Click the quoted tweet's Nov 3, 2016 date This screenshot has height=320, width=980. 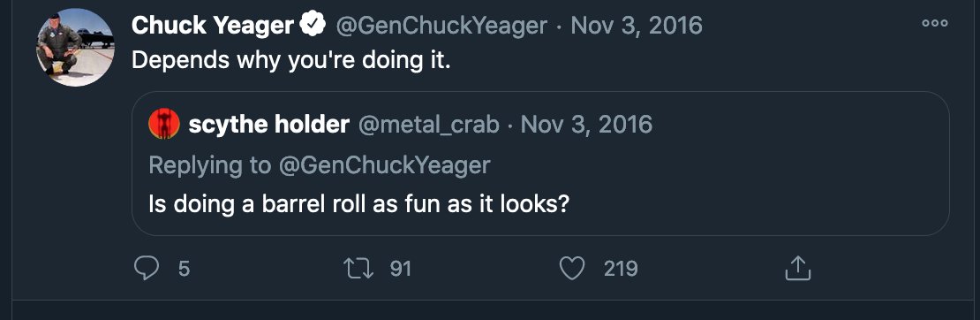click(586, 125)
